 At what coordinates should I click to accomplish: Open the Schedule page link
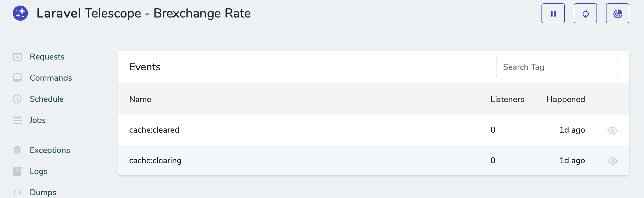(47, 99)
